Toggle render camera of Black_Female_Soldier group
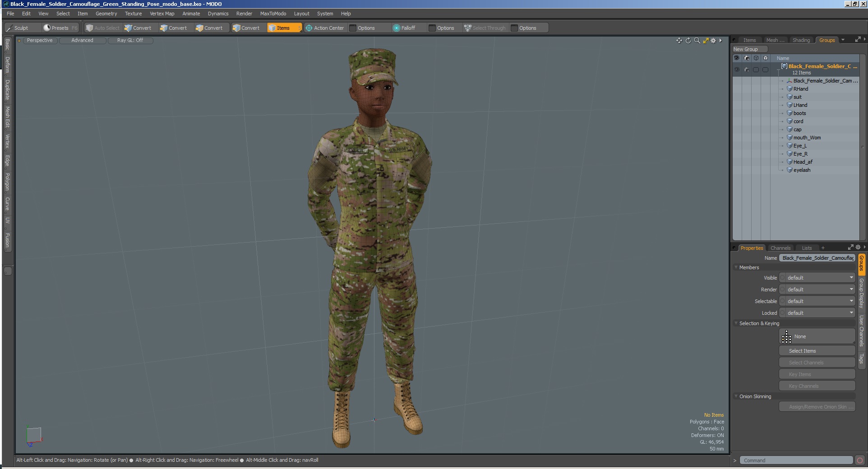 pos(747,69)
